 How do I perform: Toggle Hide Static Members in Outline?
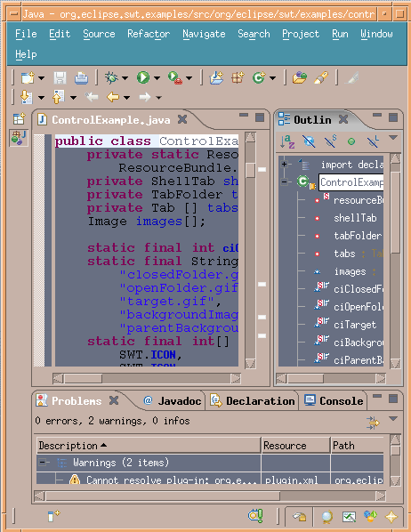[330, 141]
